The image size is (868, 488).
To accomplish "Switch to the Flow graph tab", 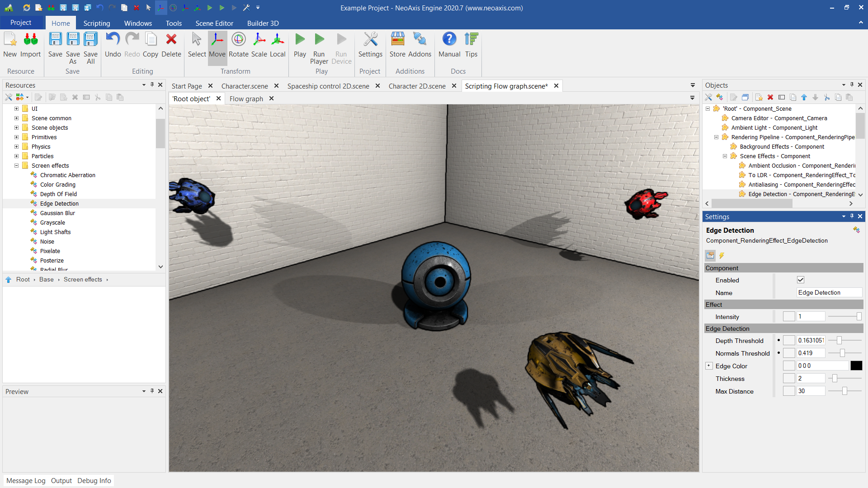I will (x=246, y=99).
